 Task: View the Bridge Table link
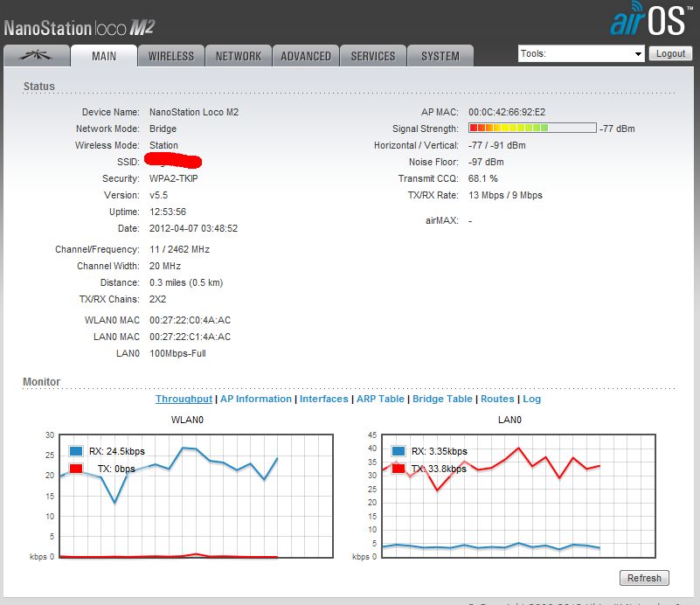coord(442,399)
